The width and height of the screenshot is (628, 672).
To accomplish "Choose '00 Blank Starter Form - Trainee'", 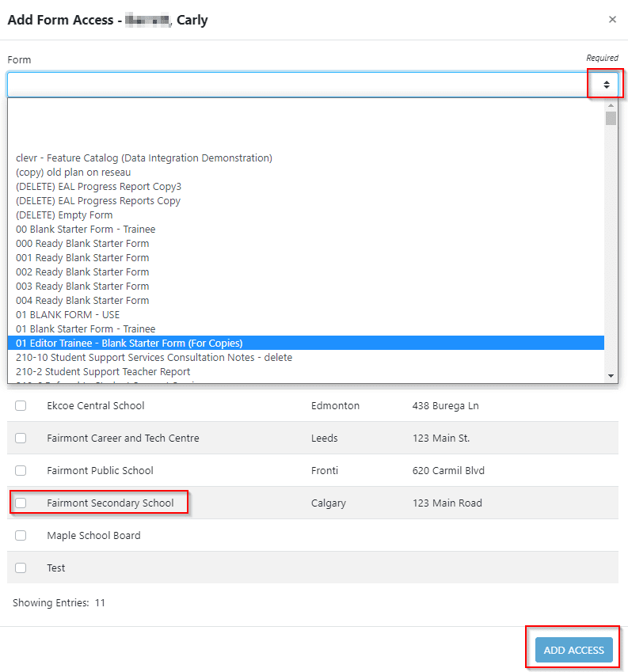I will pyautogui.click(x=86, y=229).
